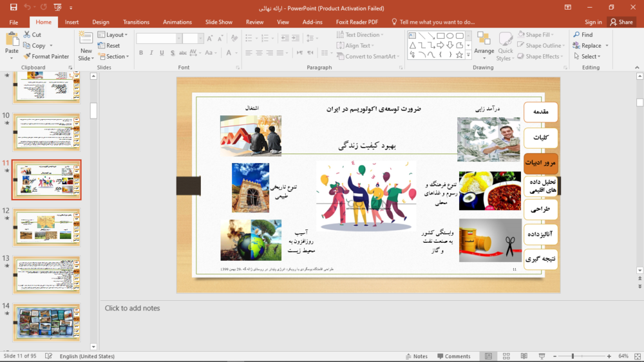Click the Share button

[621, 22]
